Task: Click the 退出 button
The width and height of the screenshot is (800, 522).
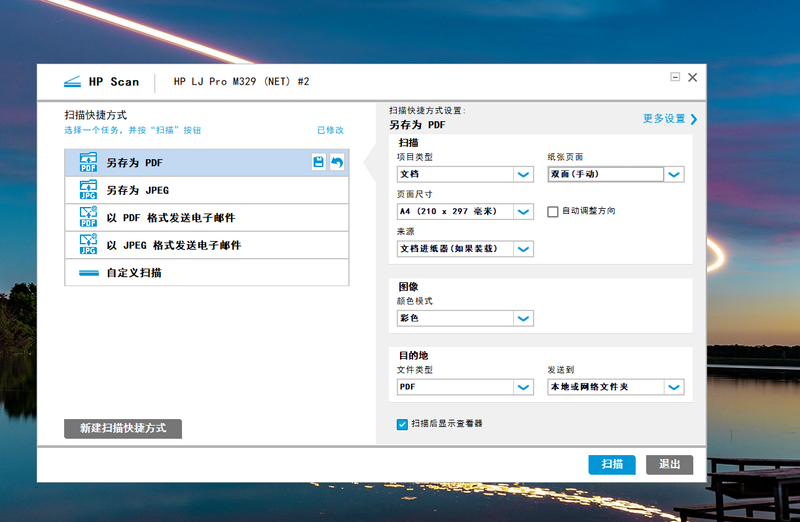Action: 669,464
